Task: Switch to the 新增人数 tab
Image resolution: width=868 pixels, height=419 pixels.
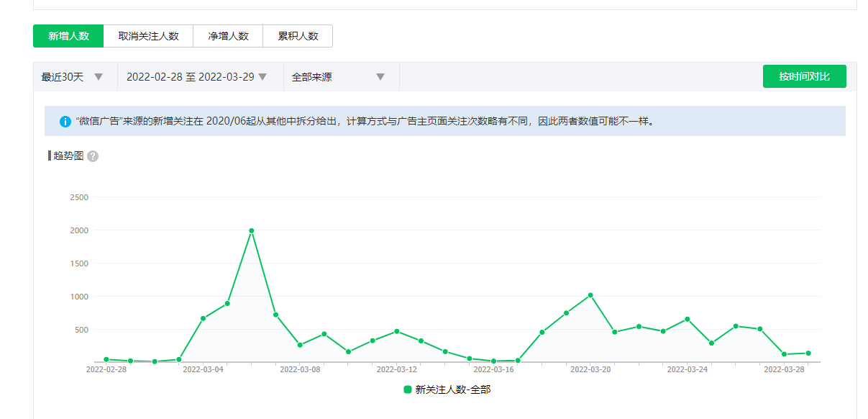Action: [x=68, y=36]
